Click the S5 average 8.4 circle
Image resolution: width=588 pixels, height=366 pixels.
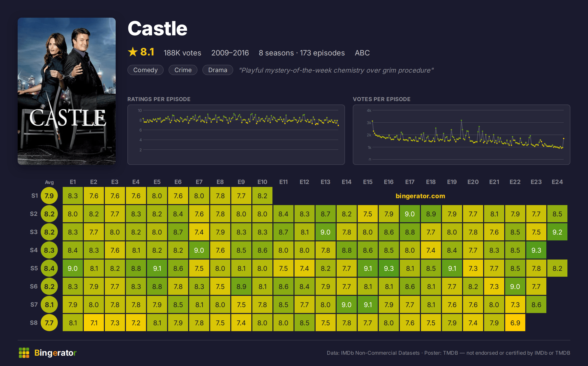[49, 268]
